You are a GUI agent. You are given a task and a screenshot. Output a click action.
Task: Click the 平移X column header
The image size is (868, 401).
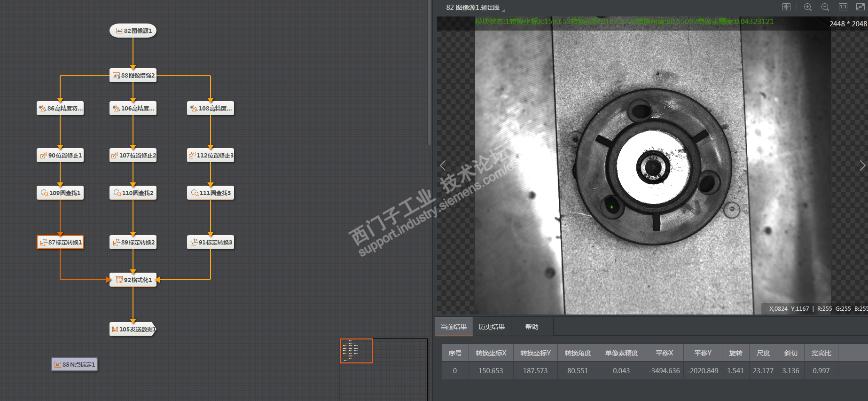click(x=664, y=353)
